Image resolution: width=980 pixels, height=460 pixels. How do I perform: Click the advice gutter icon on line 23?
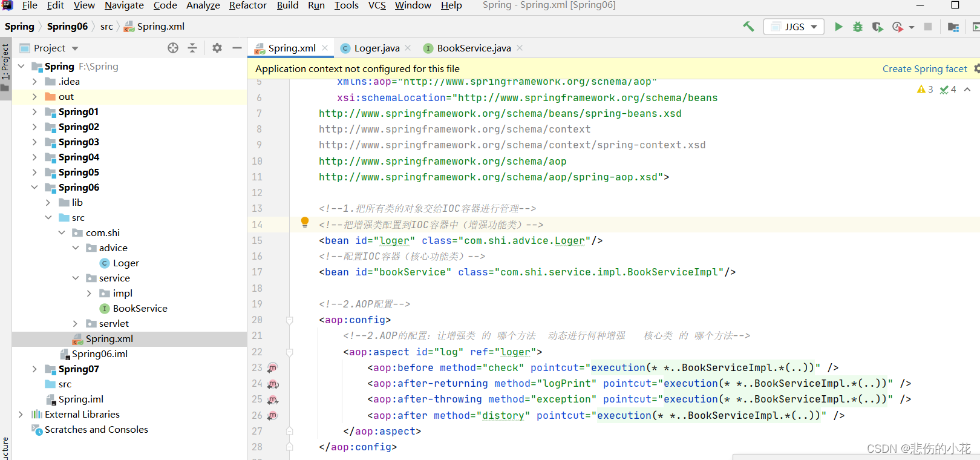coord(273,367)
